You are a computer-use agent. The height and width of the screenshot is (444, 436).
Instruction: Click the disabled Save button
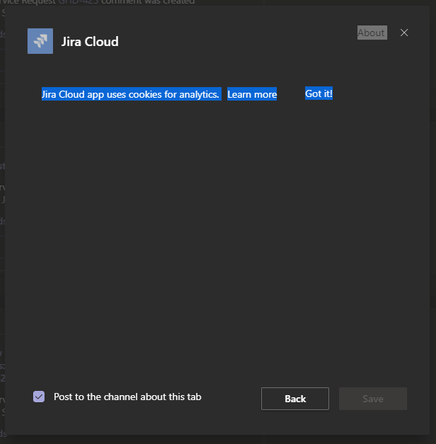[373, 399]
